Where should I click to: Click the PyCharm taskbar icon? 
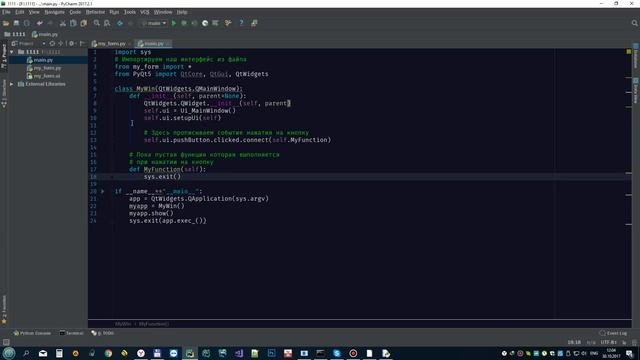(190, 353)
